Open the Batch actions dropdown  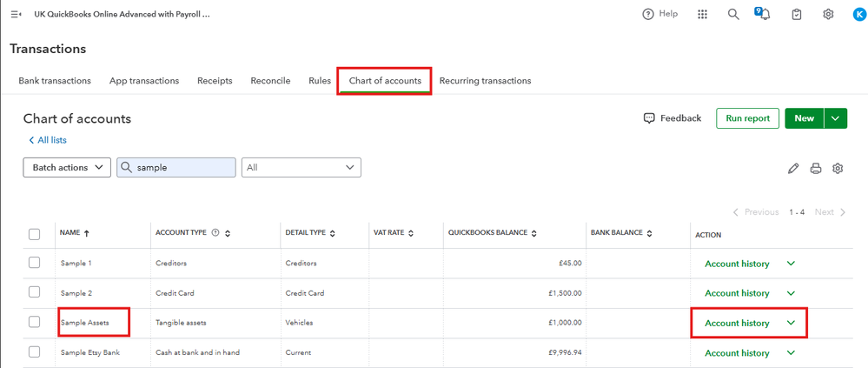(67, 167)
